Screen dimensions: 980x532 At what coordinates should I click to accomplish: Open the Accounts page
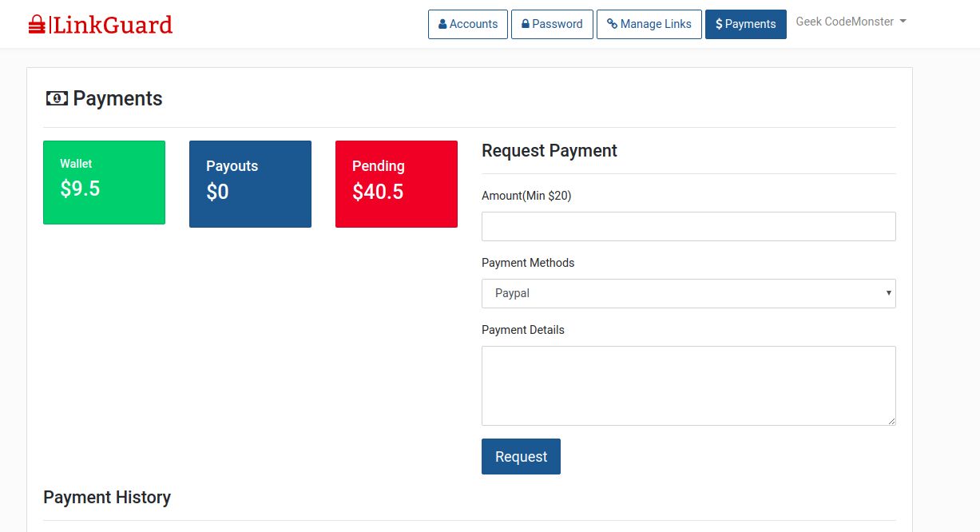(x=468, y=24)
